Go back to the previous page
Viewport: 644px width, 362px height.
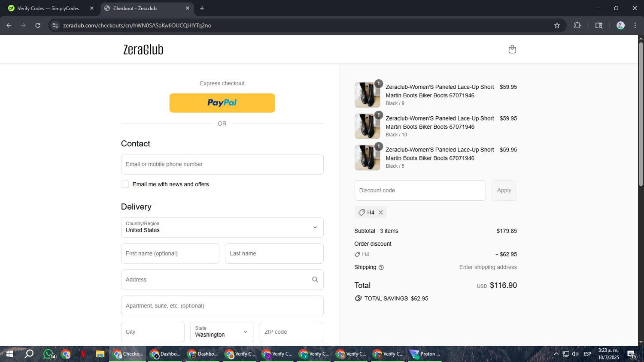pos(9,25)
